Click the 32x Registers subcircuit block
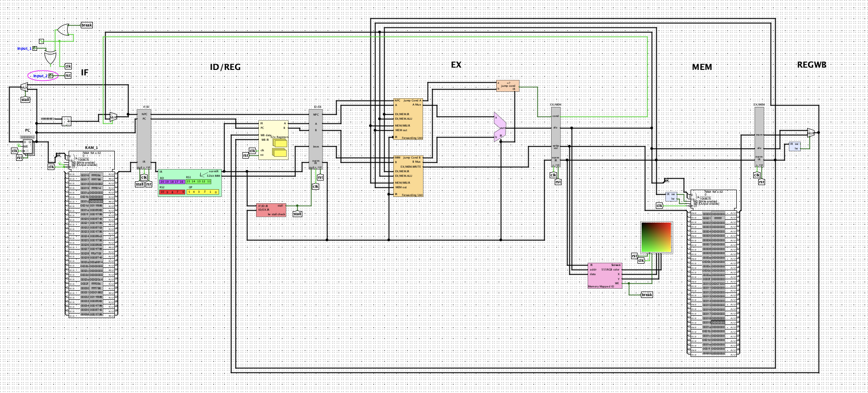The height and width of the screenshot is (393, 868). tap(273, 140)
